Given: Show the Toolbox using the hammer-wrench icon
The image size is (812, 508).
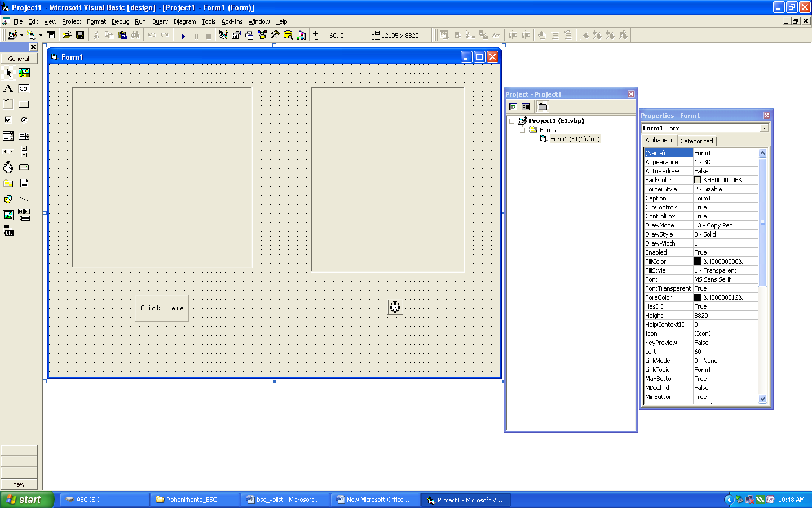Looking at the screenshot, I should coord(275,35).
